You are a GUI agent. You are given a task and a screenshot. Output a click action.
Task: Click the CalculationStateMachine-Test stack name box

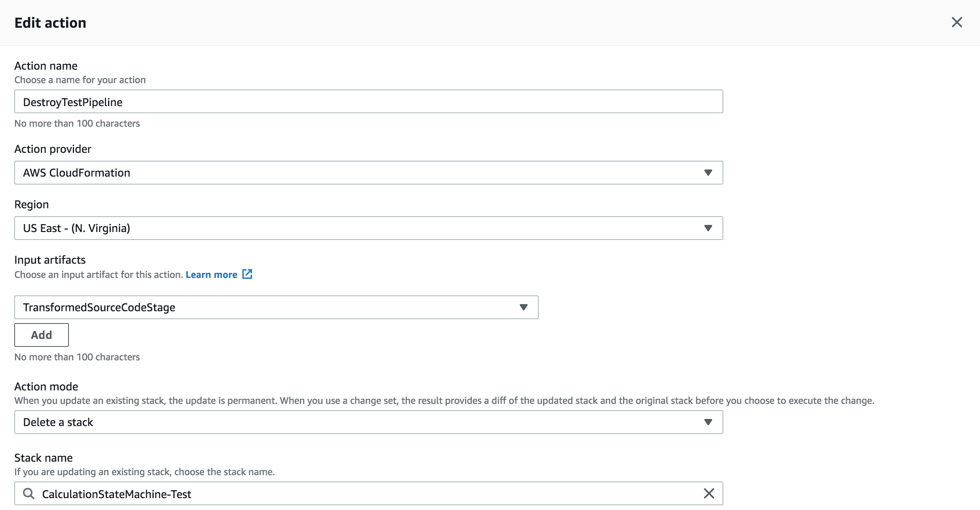point(357,493)
